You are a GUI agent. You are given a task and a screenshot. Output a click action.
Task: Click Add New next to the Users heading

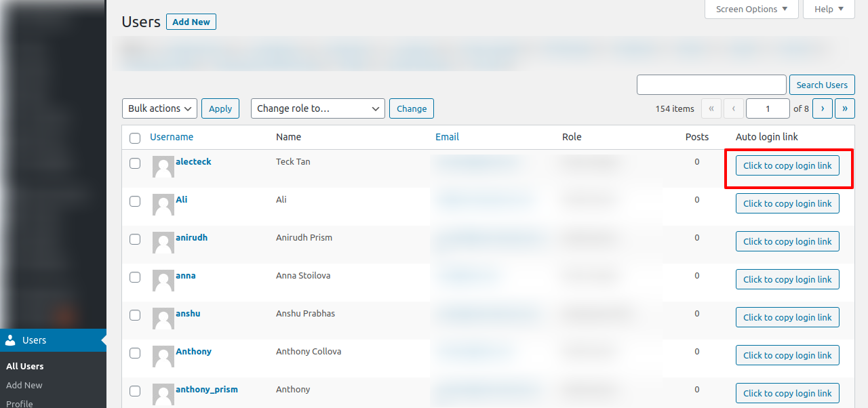click(x=191, y=22)
